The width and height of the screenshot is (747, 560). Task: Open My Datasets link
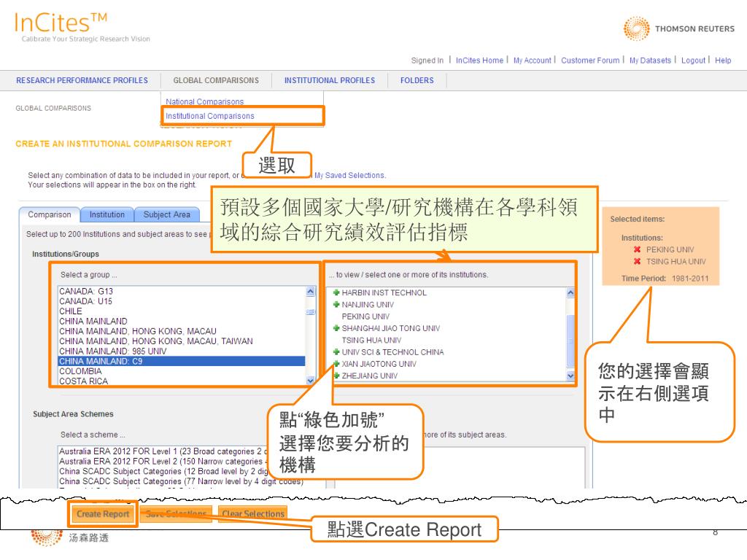pos(650,61)
